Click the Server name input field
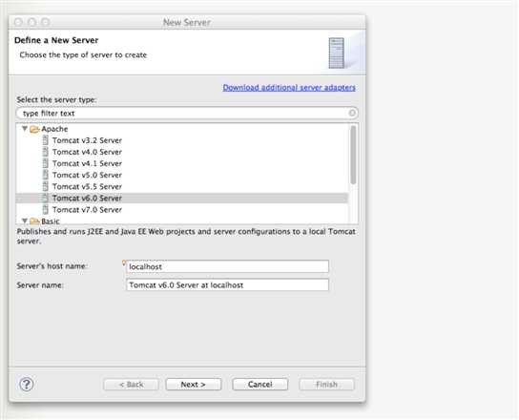 227,284
